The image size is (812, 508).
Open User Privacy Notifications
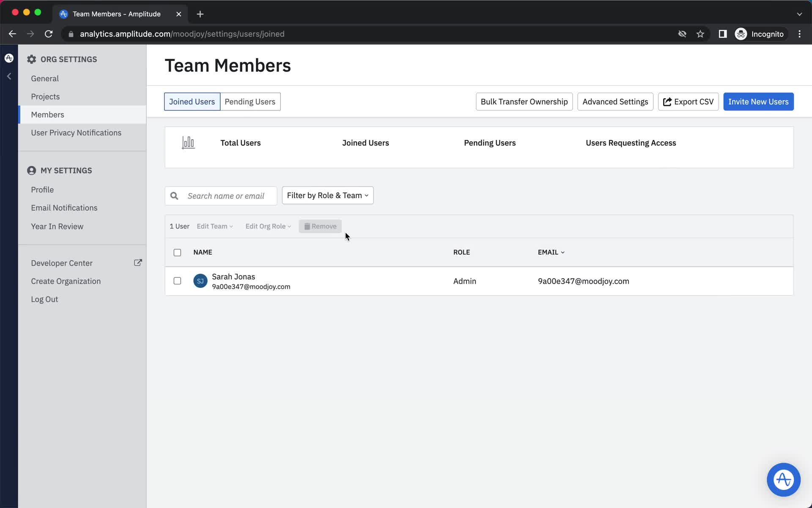coord(76,133)
